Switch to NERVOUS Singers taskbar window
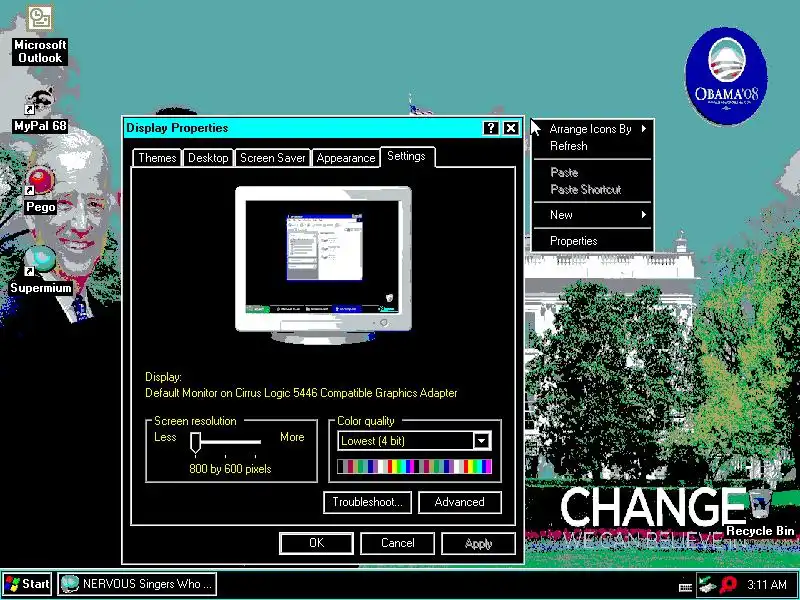This screenshot has height=600, width=800. [137, 584]
